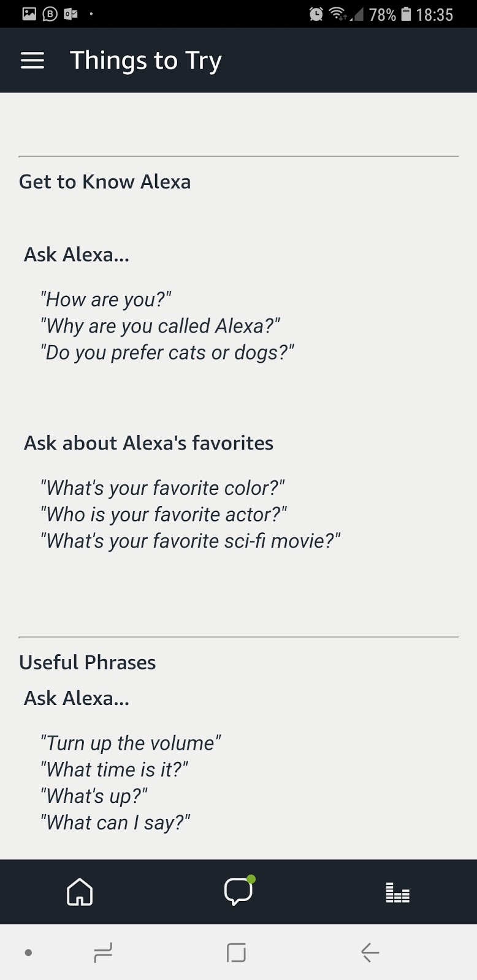Viewport: 477px width, 980px height.
Task: Choose "Do you prefer cats or dogs?"
Action: point(167,353)
